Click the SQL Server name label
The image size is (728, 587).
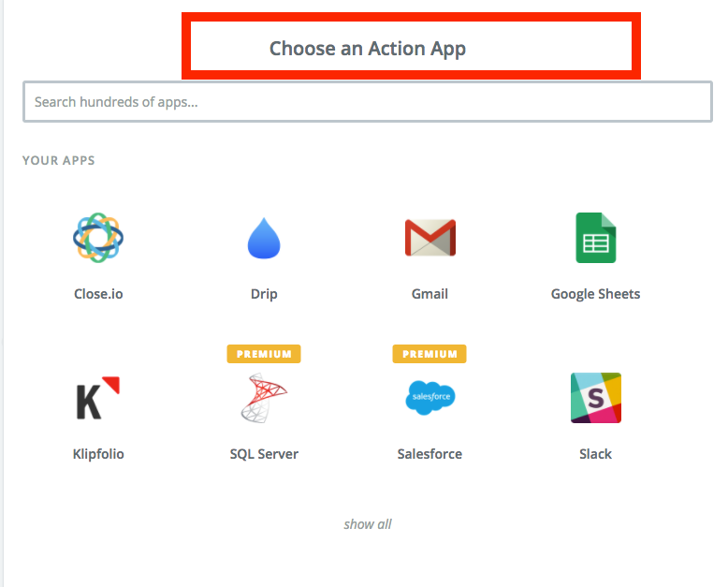pos(264,454)
